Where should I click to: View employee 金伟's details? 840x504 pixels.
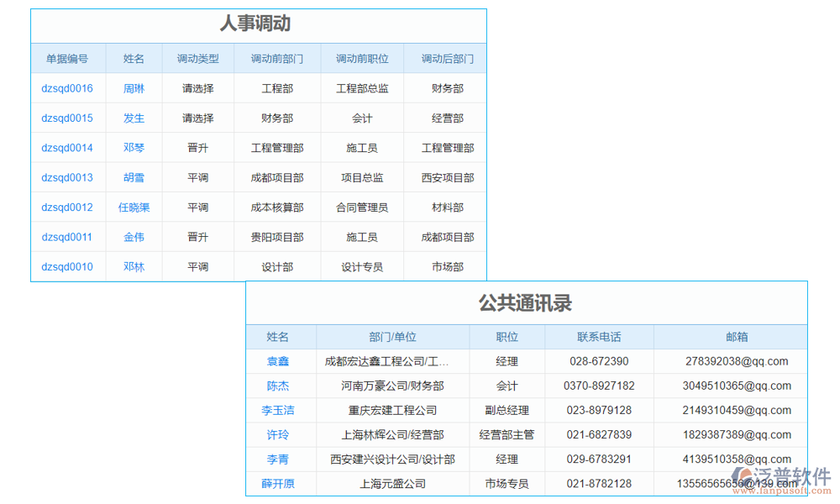(134, 237)
